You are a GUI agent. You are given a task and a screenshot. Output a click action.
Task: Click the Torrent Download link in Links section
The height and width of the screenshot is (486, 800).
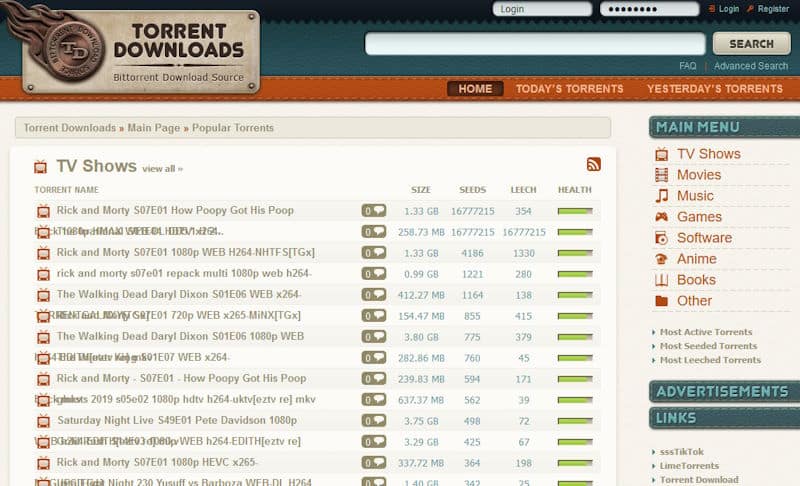699,480
